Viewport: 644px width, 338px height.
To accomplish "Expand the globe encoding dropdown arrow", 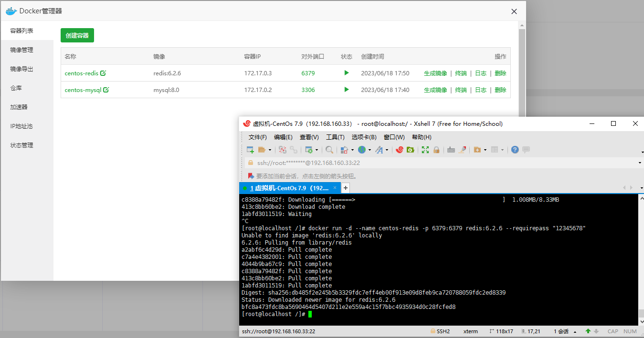I will (370, 150).
